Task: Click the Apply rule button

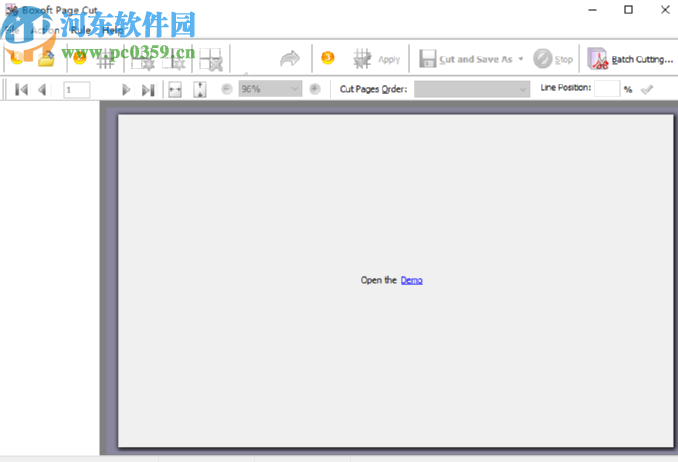Action: [377, 59]
